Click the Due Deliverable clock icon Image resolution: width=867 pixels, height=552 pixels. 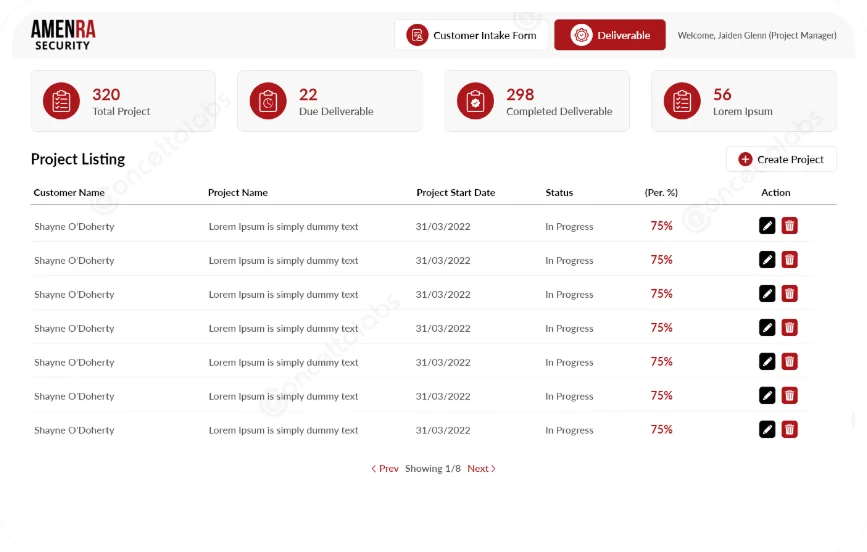[268, 101]
